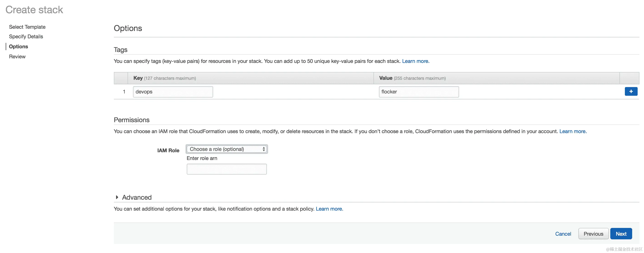The width and height of the screenshot is (644, 253).
Task: Open the IAM Role dropdown
Action: (x=227, y=149)
